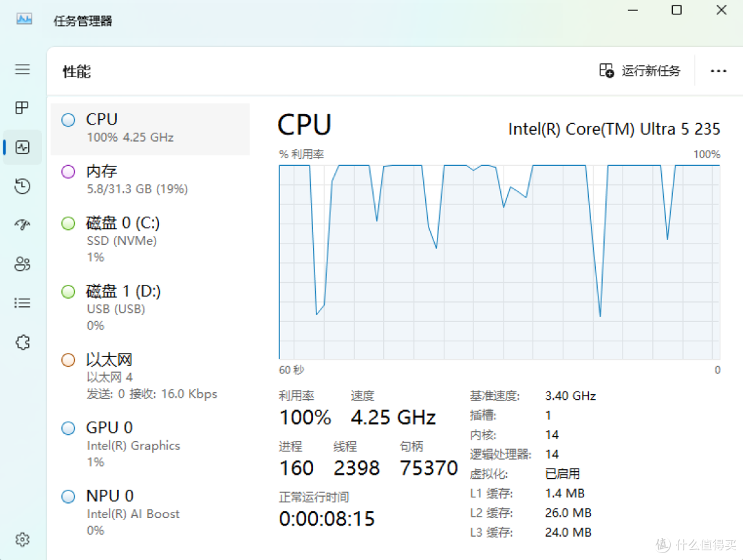Click 运行新任务 (Run new task) button
743x560 pixels.
point(640,71)
